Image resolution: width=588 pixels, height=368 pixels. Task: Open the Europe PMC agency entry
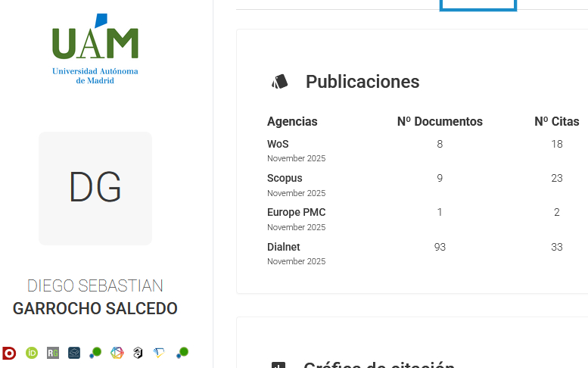coord(296,212)
